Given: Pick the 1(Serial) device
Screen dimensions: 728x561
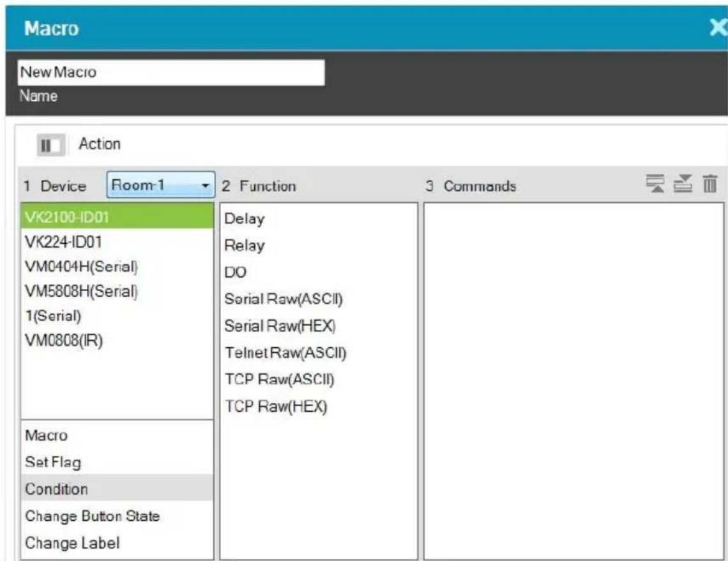Looking at the screenshot, I should click(117, 315).
